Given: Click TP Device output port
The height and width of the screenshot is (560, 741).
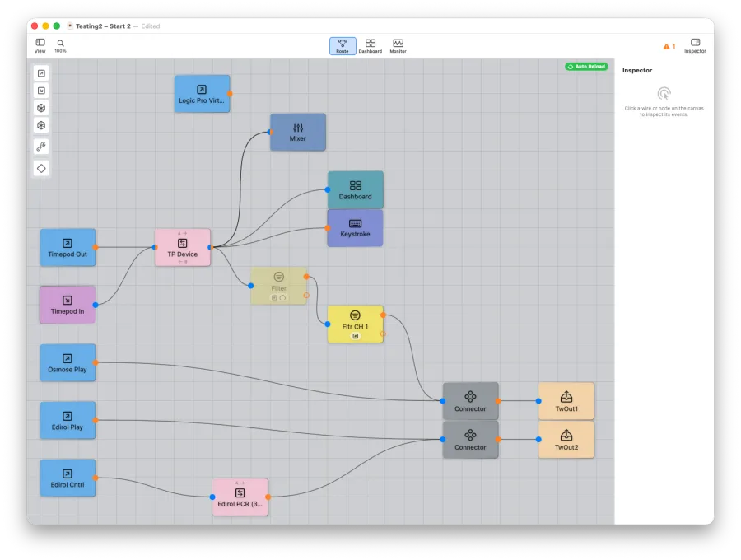Looking at the screenshot, I should 210,247.
